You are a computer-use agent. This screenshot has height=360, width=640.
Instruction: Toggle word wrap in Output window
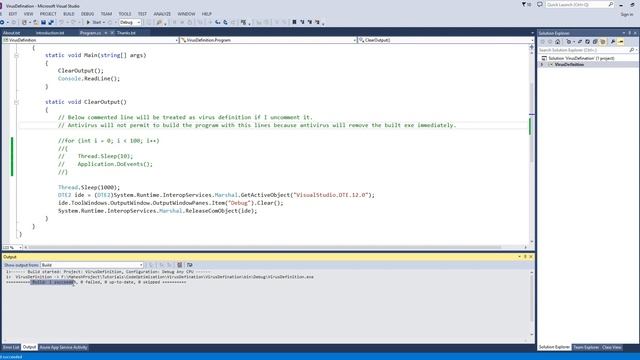click(189, 265)
